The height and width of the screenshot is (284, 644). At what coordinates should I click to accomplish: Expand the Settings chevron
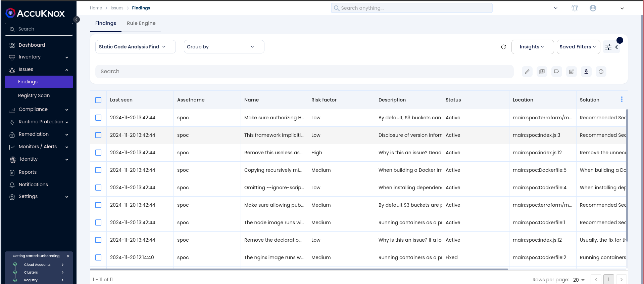(x=67, y=197)
